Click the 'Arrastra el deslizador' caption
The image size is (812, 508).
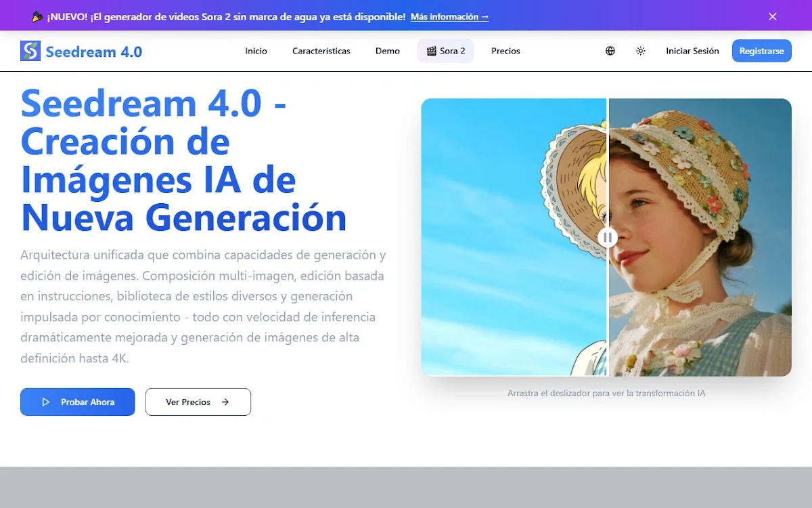coord(606,393)
